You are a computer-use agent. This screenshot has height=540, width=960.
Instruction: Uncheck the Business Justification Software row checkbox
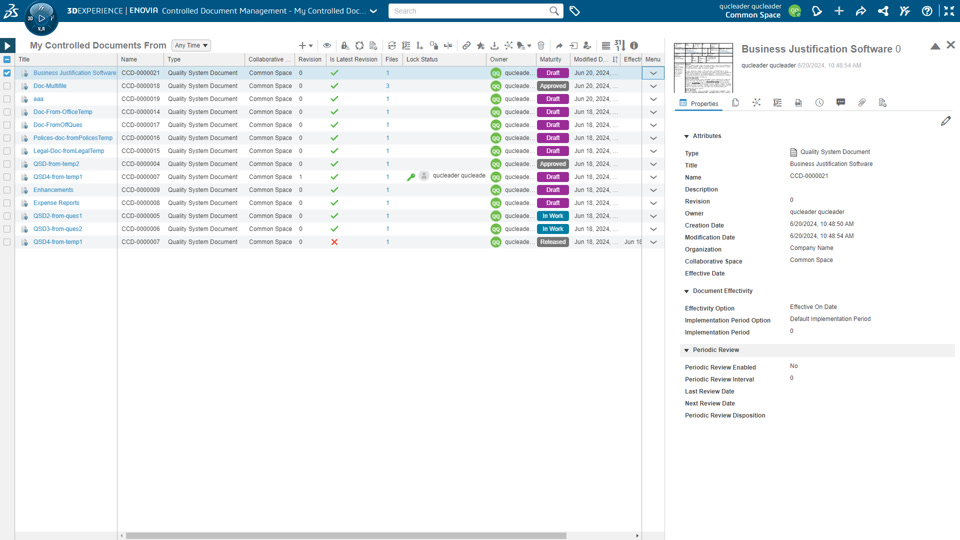[7, 73]
